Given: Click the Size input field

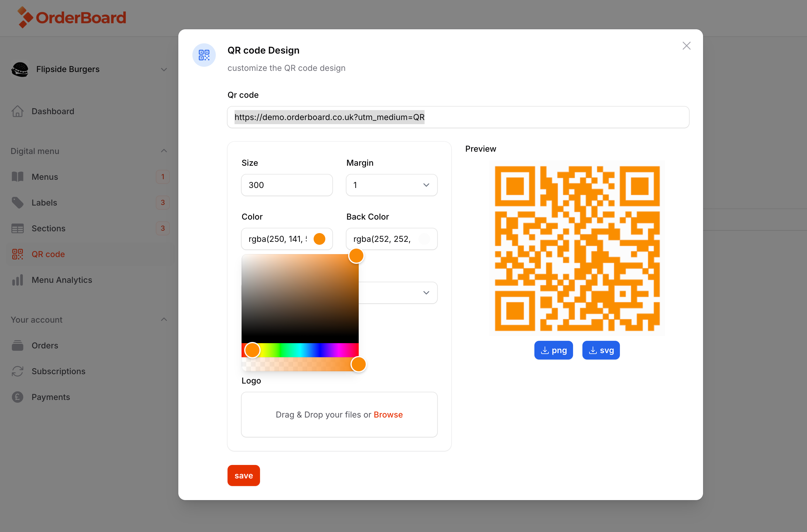Looking at the screenshot, I should pyautogui.click(x=287, y=185).
